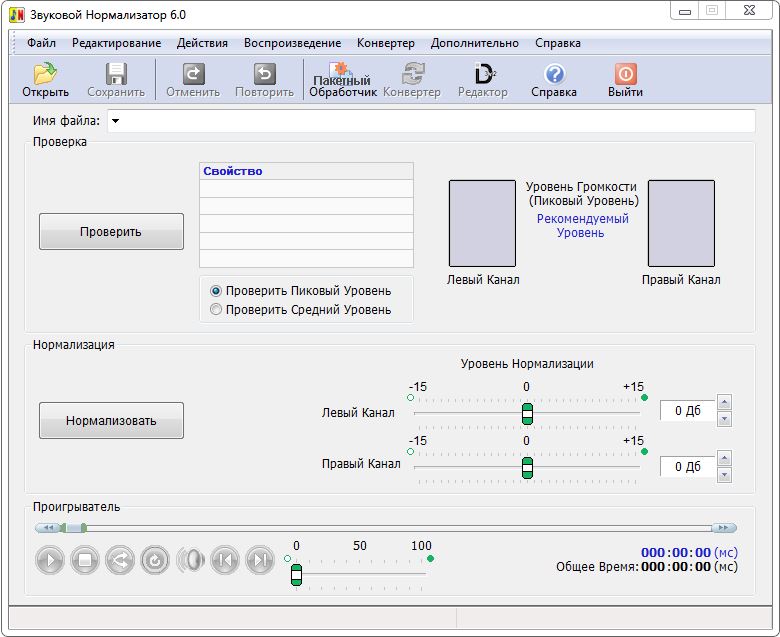Screen dimensions: 780x637
Task: Click the rewind arrows on seek bar
Action: (48, 528)
